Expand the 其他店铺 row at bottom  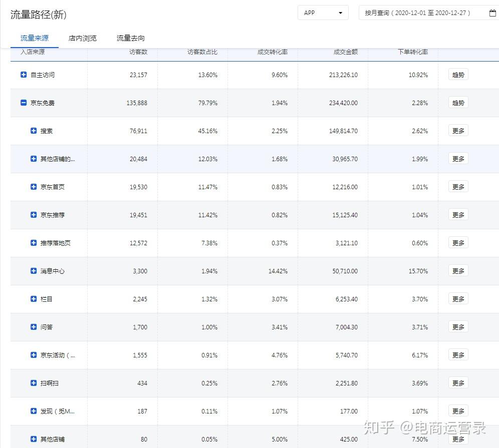click(34, 439)
